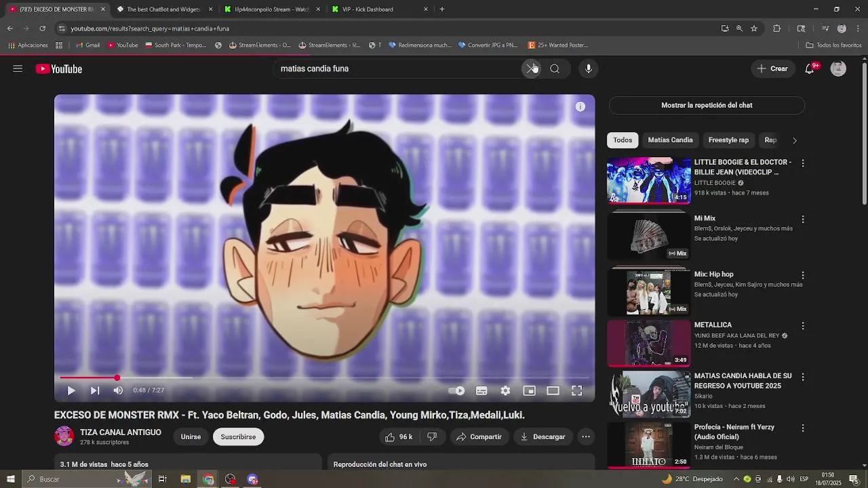The width and height of the screenshot is (868, 488).
Task: Open TIZA CANAL ANTIGUO channel avatar
Action: tap(64, 436)
